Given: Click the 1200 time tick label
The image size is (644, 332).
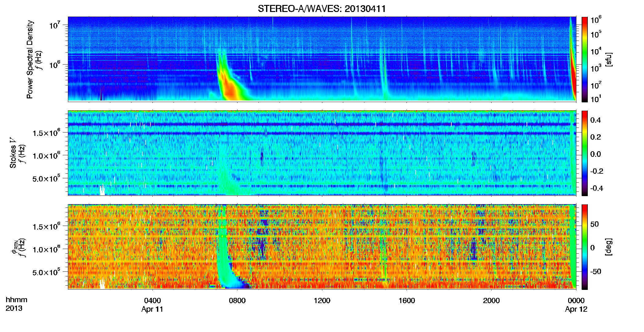Looking at the screenshot, I should [x=322, y=300].
